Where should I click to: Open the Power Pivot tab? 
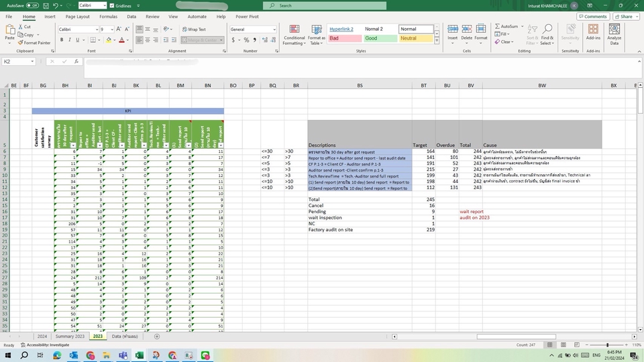pos(248,17)
